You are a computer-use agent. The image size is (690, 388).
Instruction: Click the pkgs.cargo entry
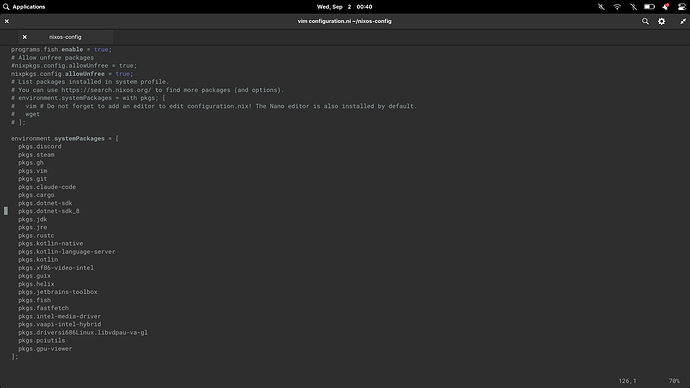(x=36, y=195)
